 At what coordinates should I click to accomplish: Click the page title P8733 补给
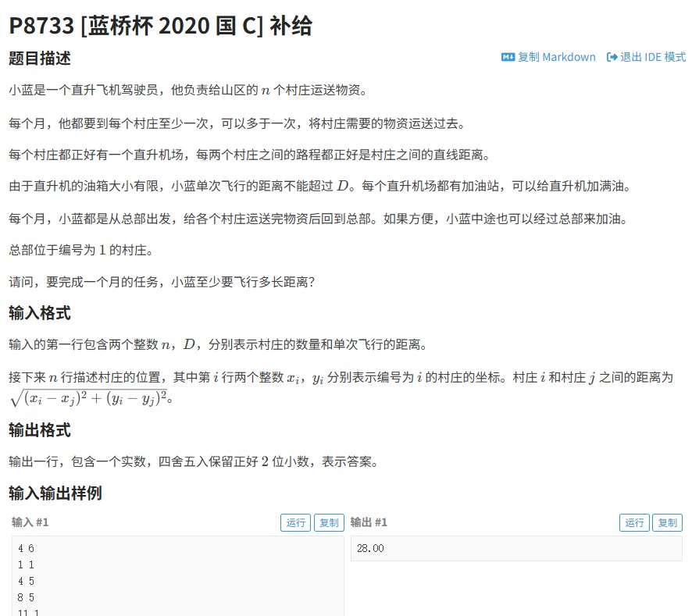(x=161, y=26)
